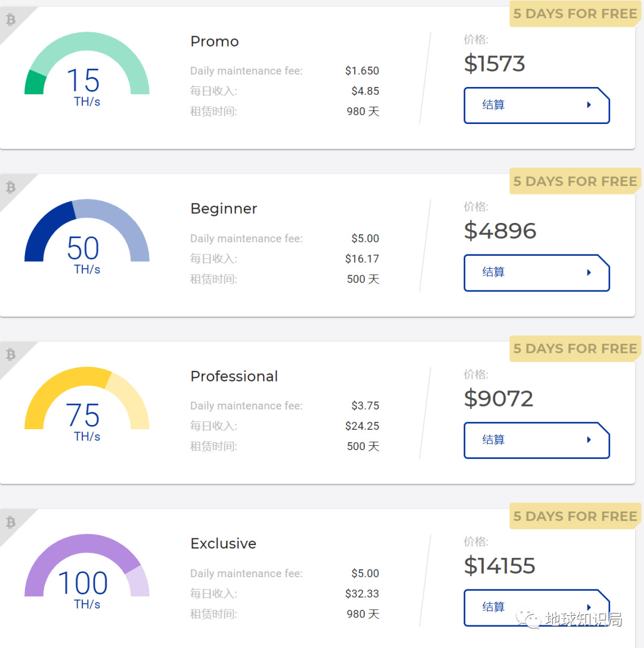Click the arrow icon in the Beginner checkout button

click(589, 272)
